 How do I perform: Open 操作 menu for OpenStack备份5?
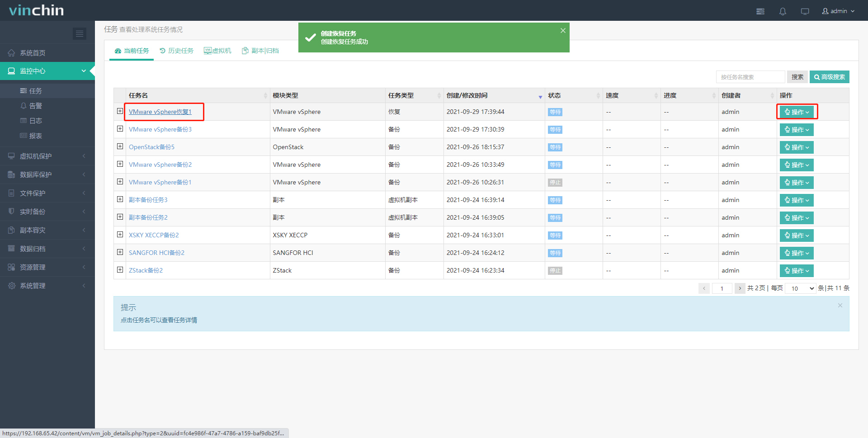click(x=797, y=147)
